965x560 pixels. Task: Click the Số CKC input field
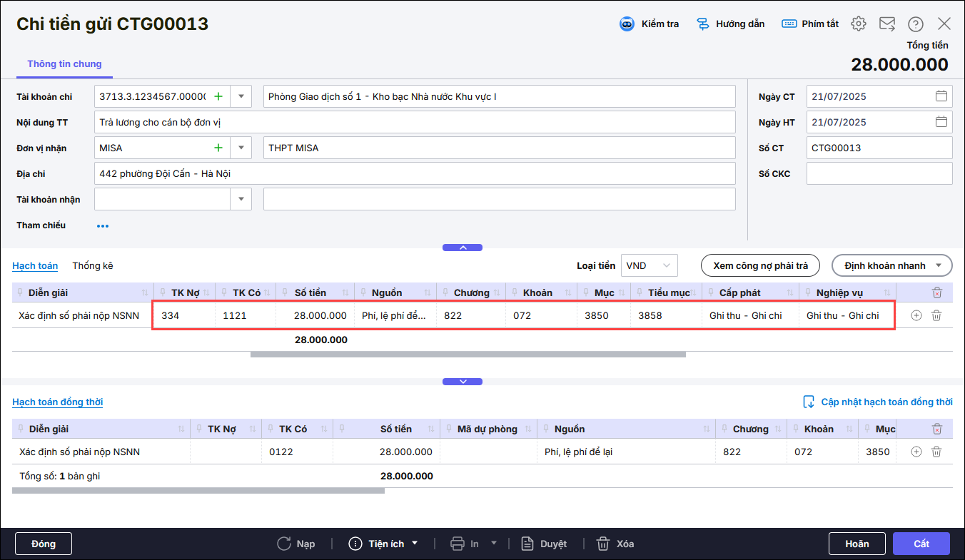[x=879, y=173]
